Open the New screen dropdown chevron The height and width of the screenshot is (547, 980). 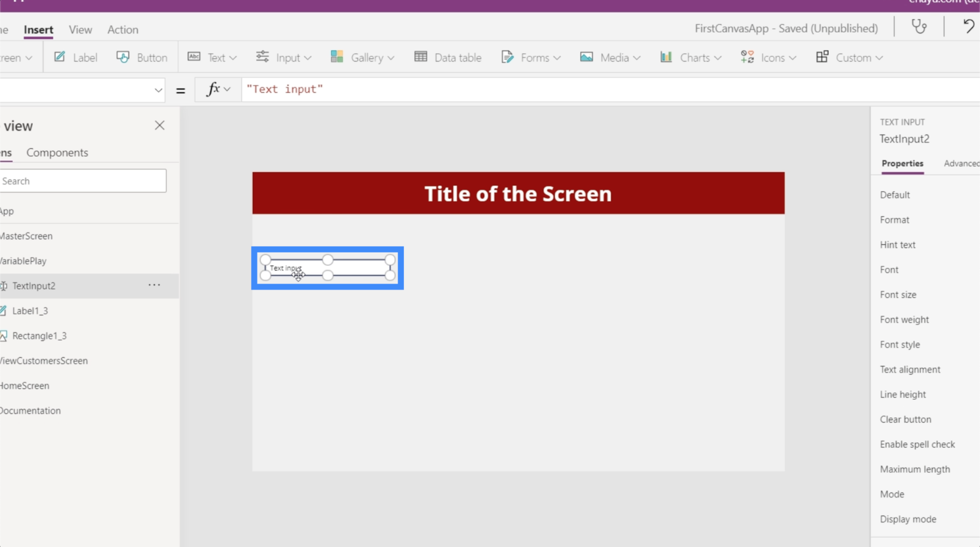coord(29,58)
